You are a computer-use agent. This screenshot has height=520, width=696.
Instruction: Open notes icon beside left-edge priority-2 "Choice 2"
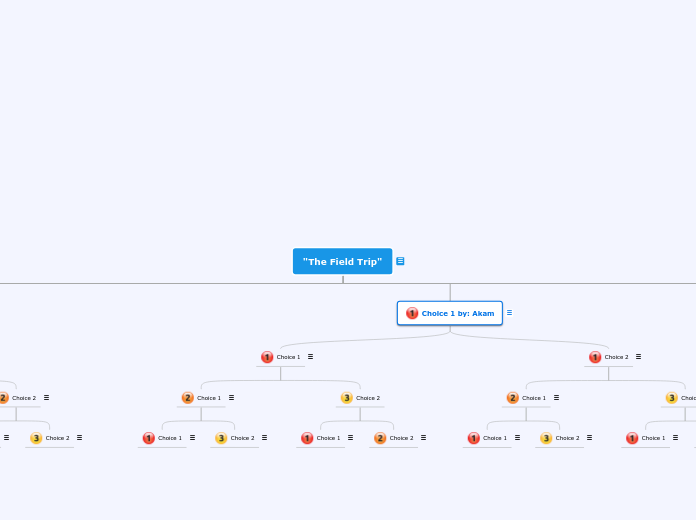pos(46,398)
